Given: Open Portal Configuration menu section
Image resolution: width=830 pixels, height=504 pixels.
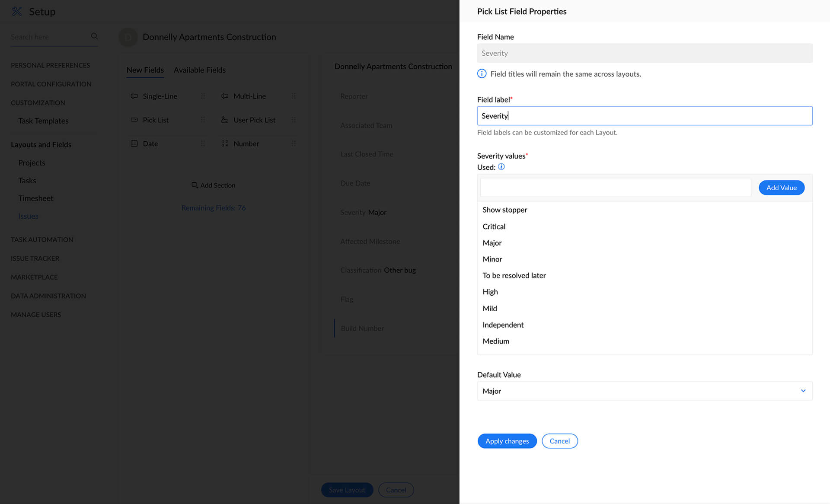Looking at the screenshot, I should 51,84.
